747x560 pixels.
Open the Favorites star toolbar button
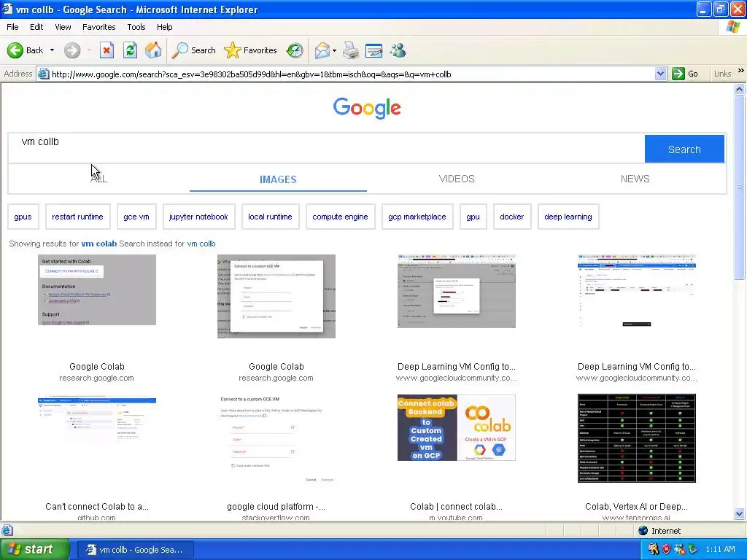click(250, 50)
